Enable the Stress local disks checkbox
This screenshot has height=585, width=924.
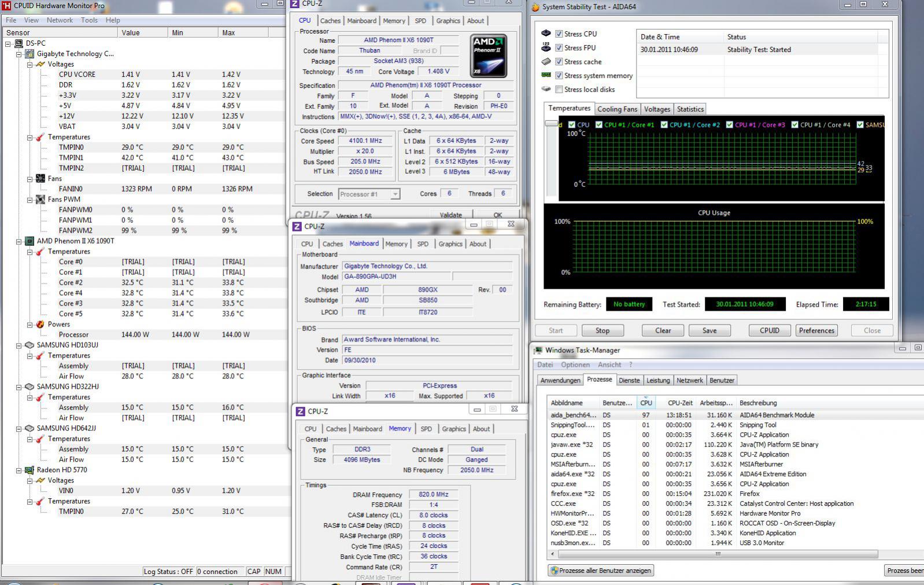[x=559, y=90]
